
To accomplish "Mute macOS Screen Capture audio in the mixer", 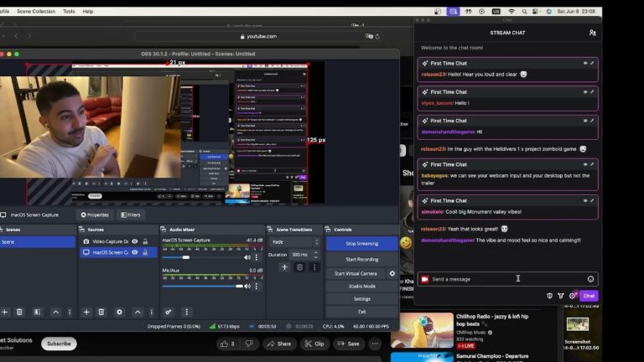I will pyautogui.click(x=247, y=257).
